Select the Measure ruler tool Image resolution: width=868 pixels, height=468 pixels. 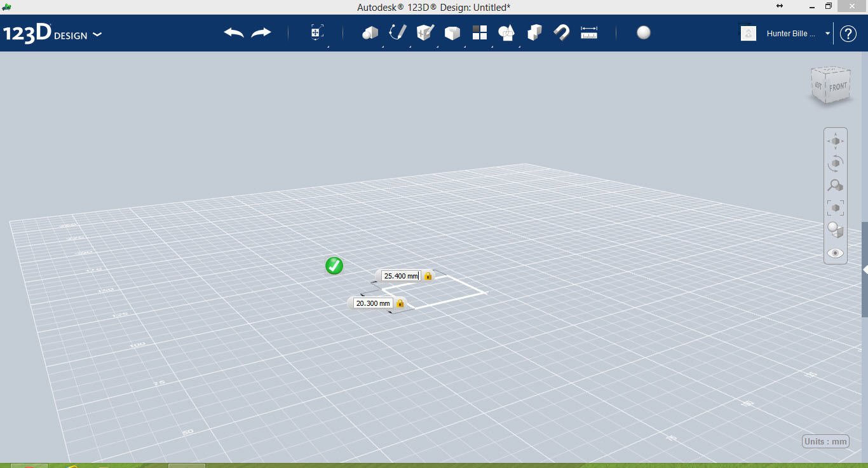pos(589,33)
